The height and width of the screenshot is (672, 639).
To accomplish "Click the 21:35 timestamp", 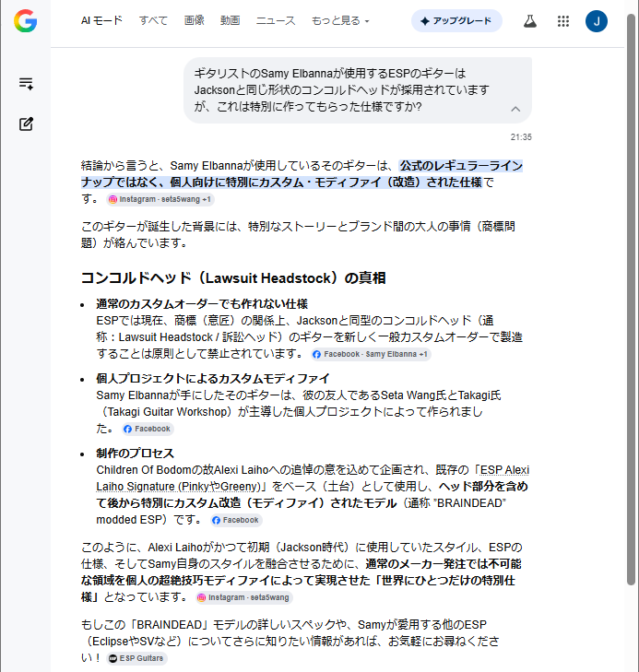I will pyautogui.click(x=521, y=137).
